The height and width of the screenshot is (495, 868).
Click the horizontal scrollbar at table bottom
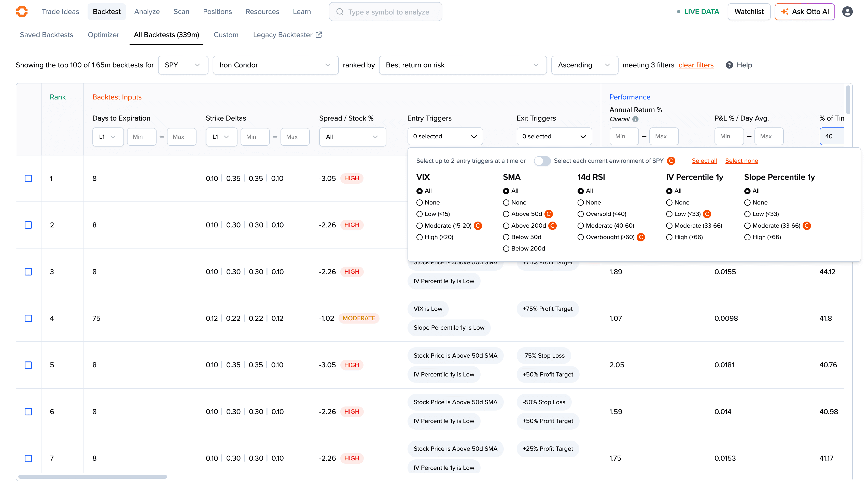pos(92,476)
